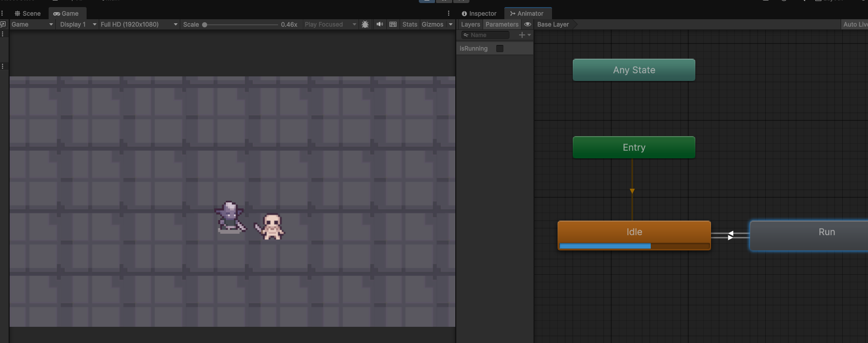Toggle the eye icon parameter panel visibility

pos(528,24)
